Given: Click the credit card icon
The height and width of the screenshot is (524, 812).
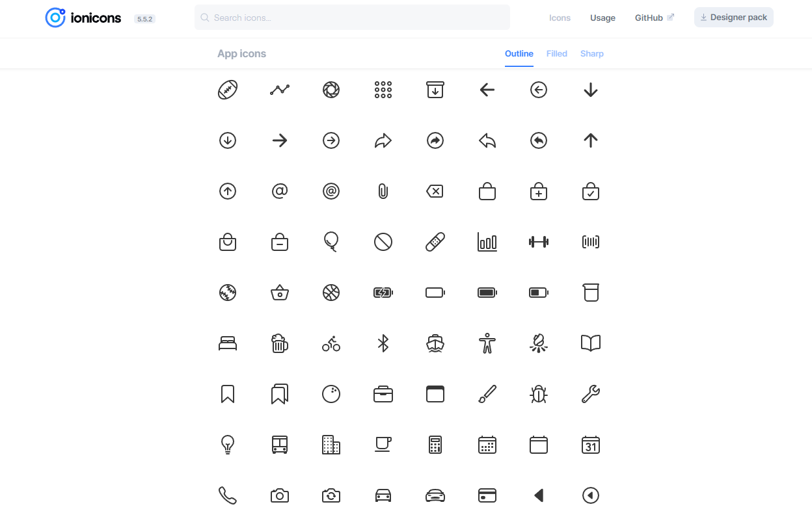Looking at the screenshot, I should click(487, 495).
